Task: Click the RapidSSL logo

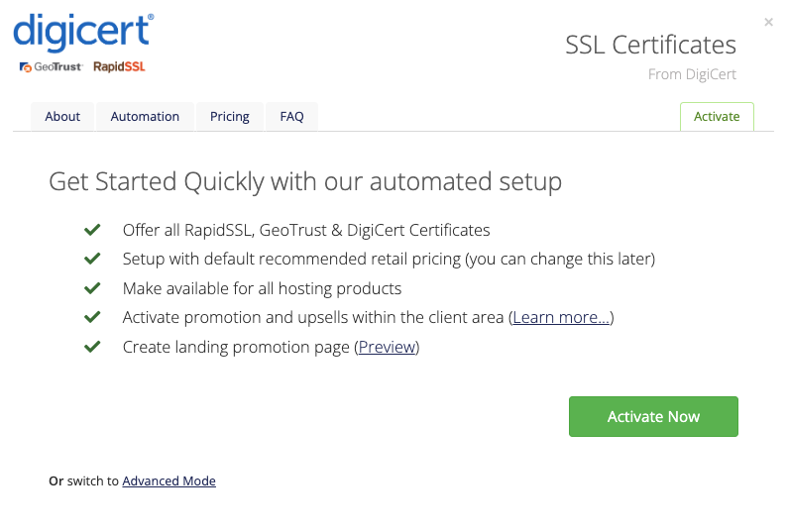Action: [120, 66]
